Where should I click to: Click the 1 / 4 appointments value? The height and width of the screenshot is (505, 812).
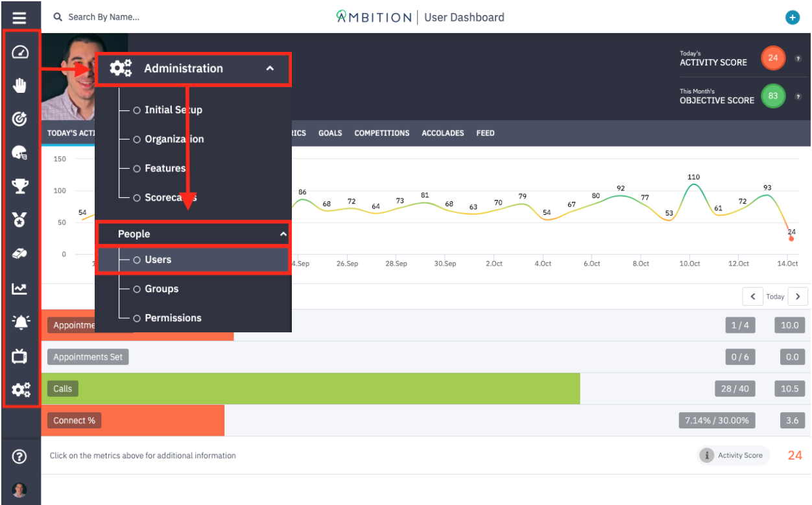tap(740, 325)
